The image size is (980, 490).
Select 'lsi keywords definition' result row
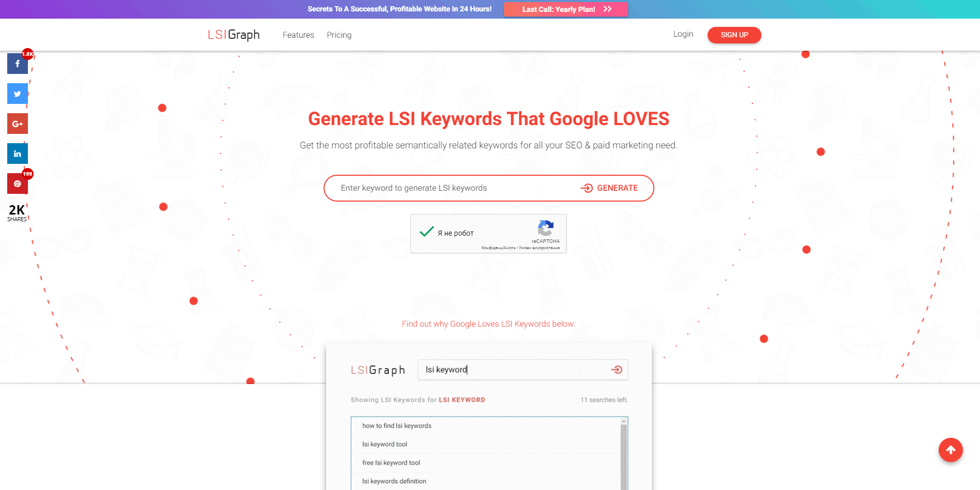(485, 481)
